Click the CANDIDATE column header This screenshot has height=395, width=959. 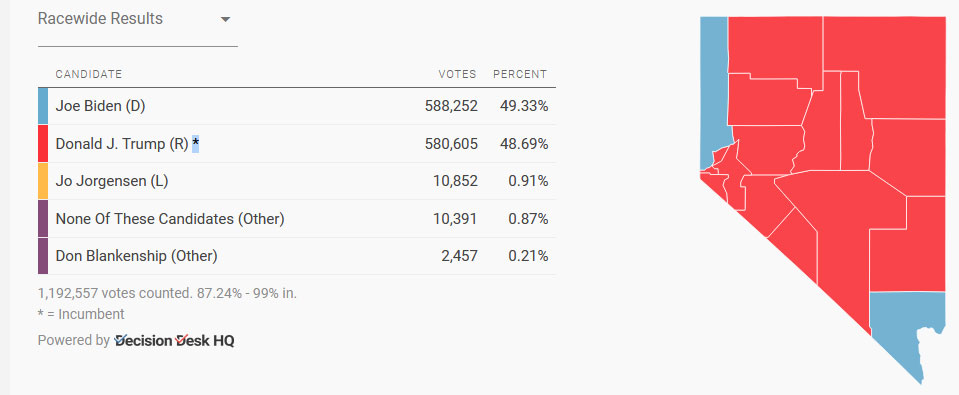[x=89, y=75]
